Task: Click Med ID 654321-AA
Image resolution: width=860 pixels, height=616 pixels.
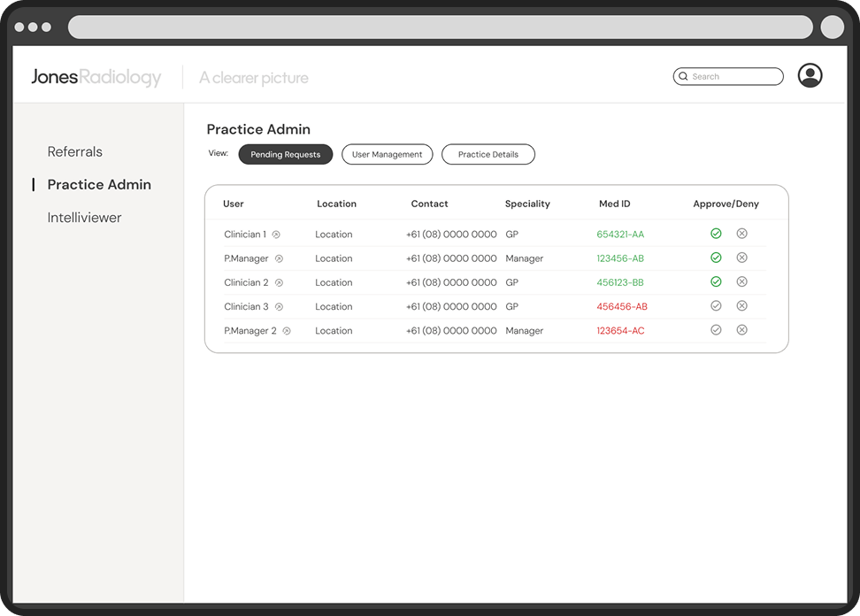Action: click(620, 235)
